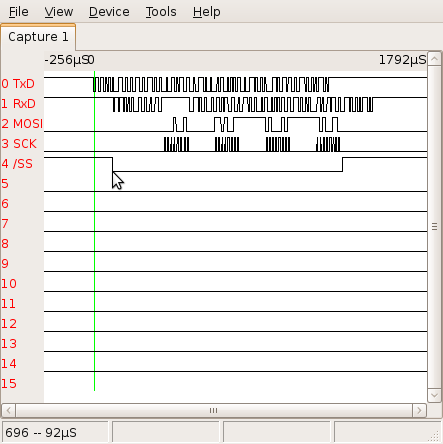Image resolution: width=443 pixels, height=444 pixels.
Task: Click the horizontal scrollbar left arrow
Action: (9, 410)
